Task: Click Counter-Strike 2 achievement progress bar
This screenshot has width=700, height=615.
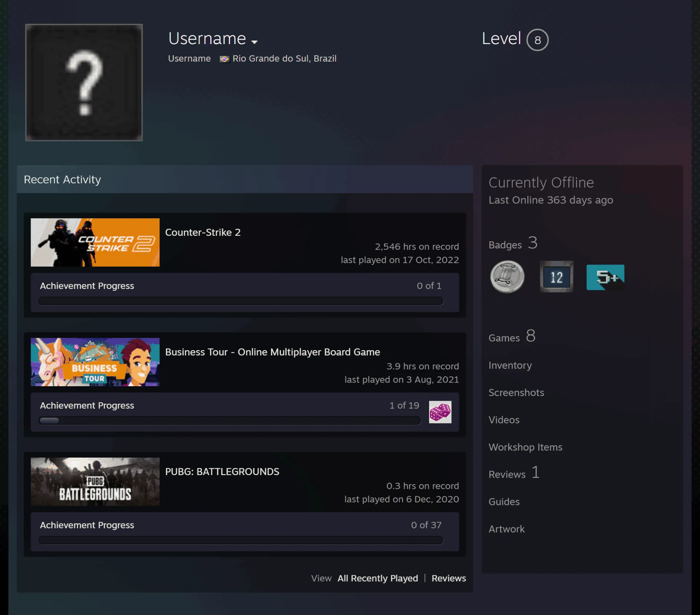Action: click(241, 301)
